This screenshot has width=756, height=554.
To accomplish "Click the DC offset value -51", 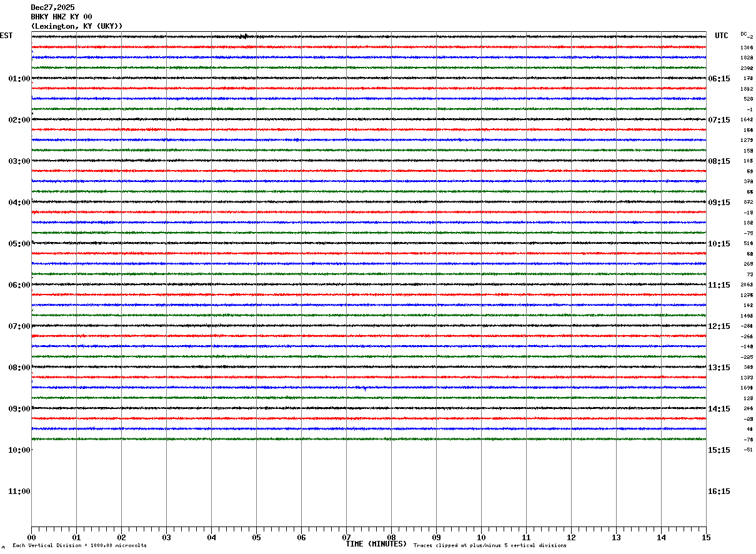I will [x=749, y=450].
